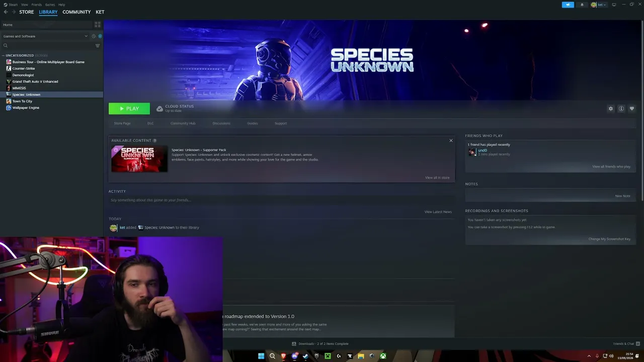
Task: Open the Community Hub link
Action: [183, 123]
